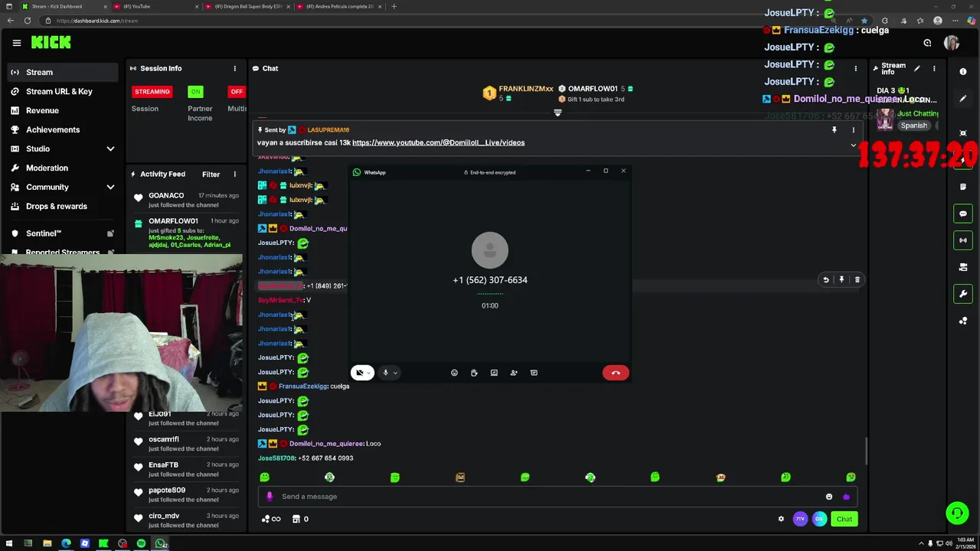Open Stream info panel three-dot menu
The height and width of the screenshot is (551, 980).
tap(934, 68)
